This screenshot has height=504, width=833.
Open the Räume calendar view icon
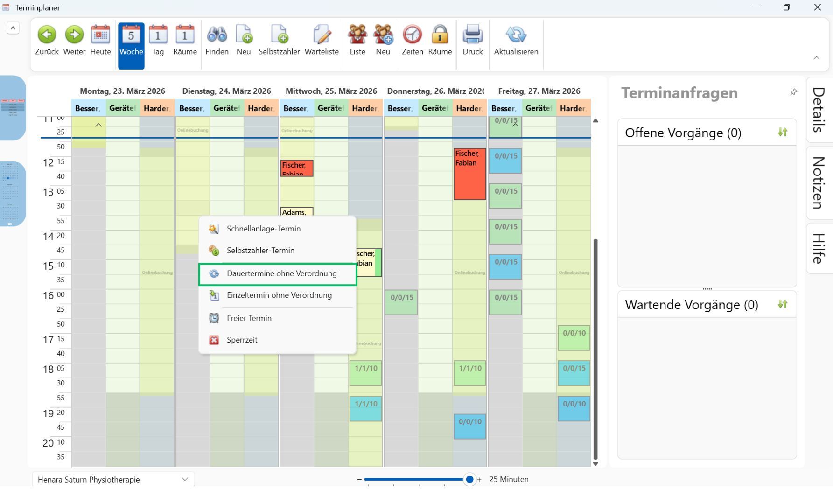pos(185,41)
